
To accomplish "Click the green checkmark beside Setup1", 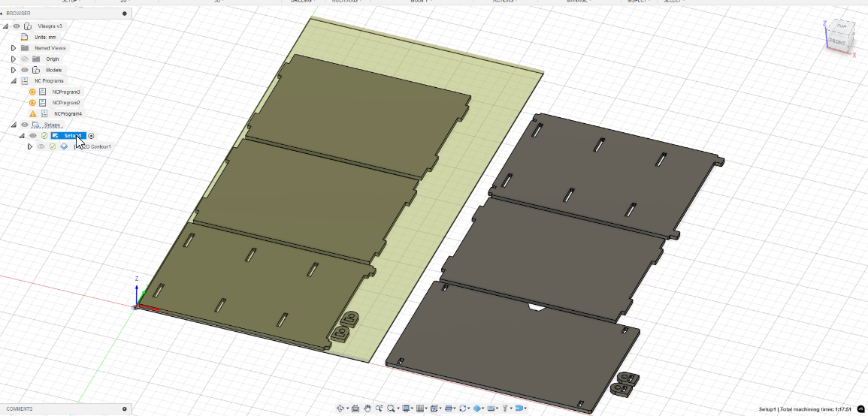I will 44,135.
